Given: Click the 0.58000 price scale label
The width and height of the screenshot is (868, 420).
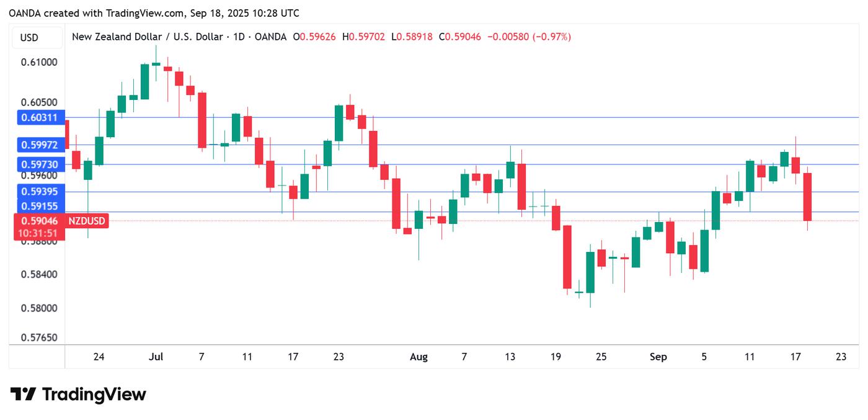Looking at the screenshot, I should point(40,308).
